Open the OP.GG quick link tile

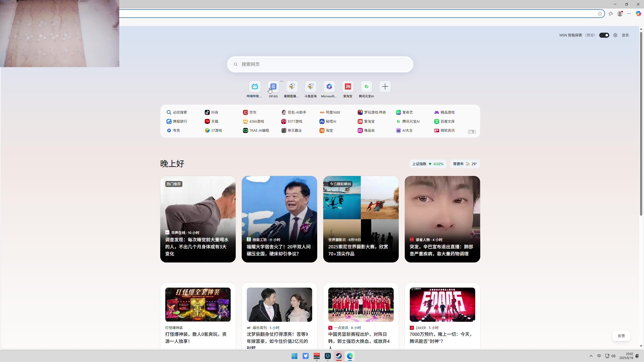click(273, 87)
